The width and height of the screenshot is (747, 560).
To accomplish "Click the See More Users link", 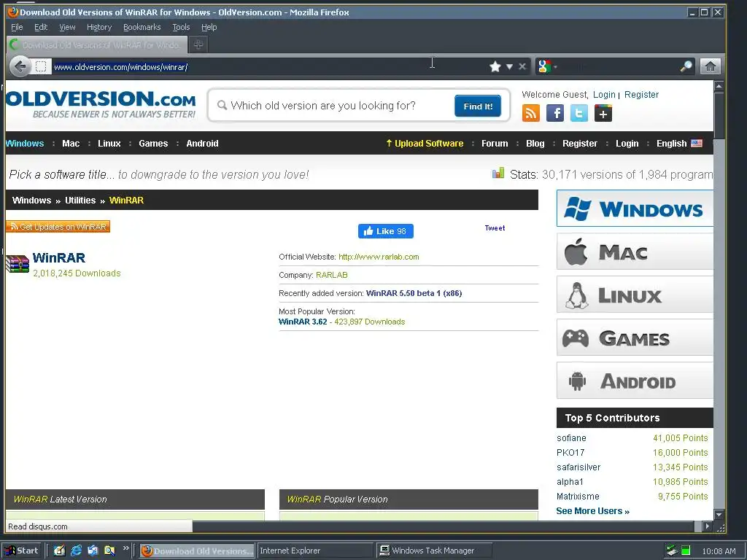I will point(592,511).
